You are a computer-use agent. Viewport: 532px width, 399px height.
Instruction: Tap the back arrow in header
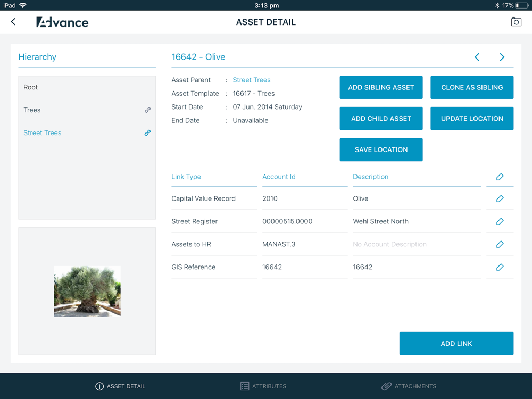[x=13, y=22]
